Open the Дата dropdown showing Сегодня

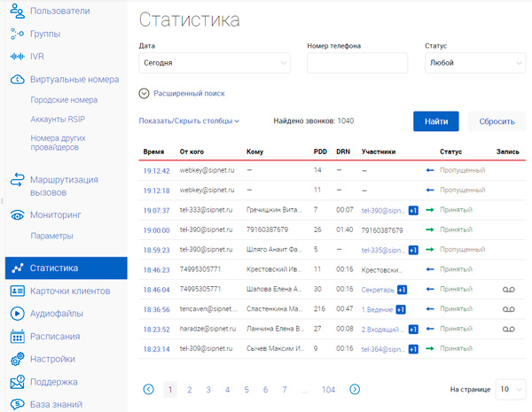[x=214, y=63]
